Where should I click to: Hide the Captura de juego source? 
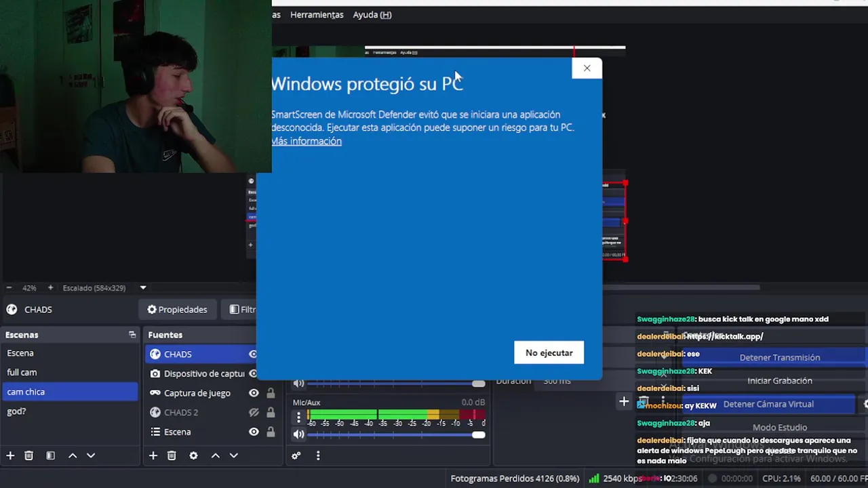tap(254, 392)
